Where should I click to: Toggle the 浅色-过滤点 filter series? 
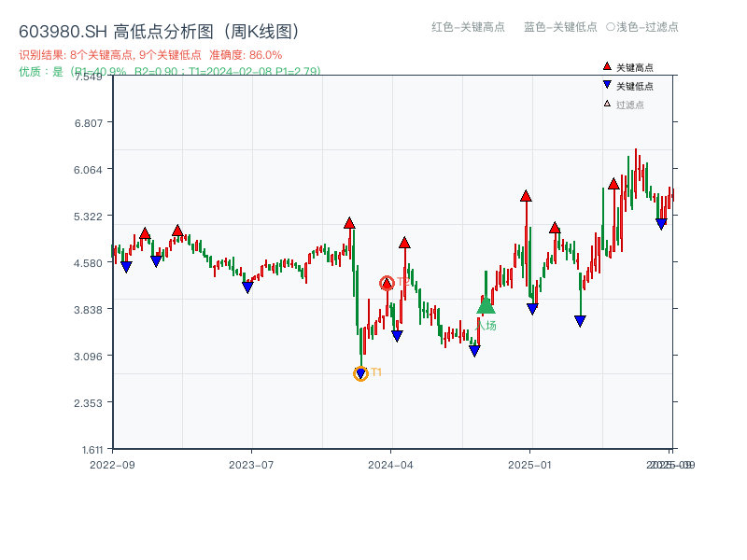tap(641, 28)
